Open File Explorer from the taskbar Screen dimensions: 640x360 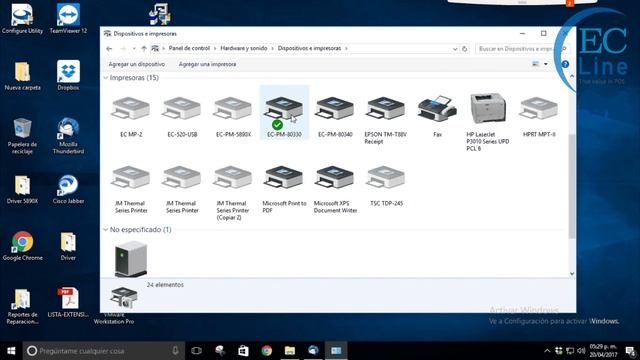[290, 351]
